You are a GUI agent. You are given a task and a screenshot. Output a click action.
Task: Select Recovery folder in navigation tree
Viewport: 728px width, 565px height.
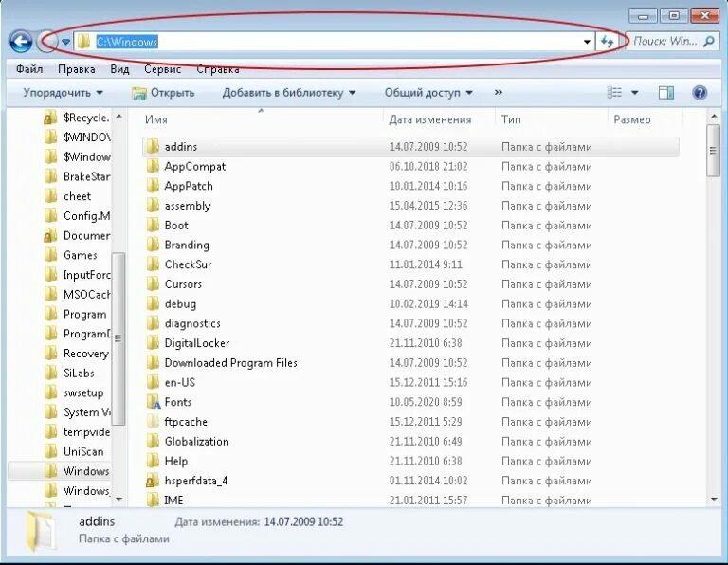77,354
